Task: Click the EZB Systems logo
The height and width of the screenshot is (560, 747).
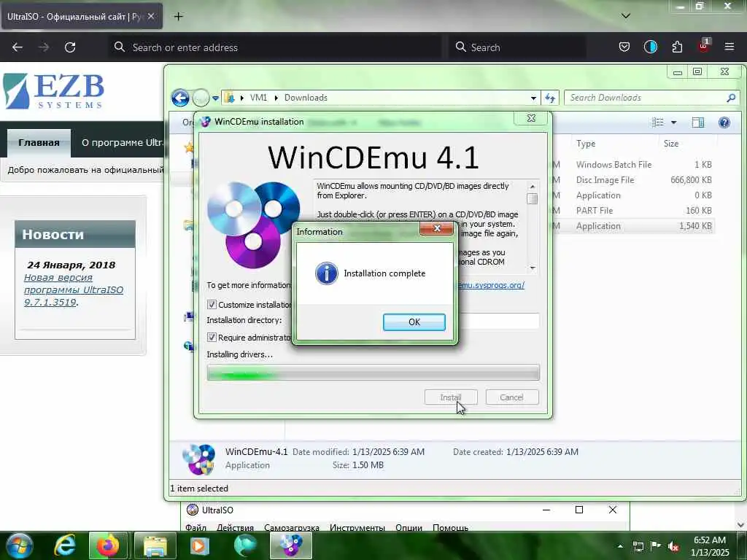Action: (53, 91)
